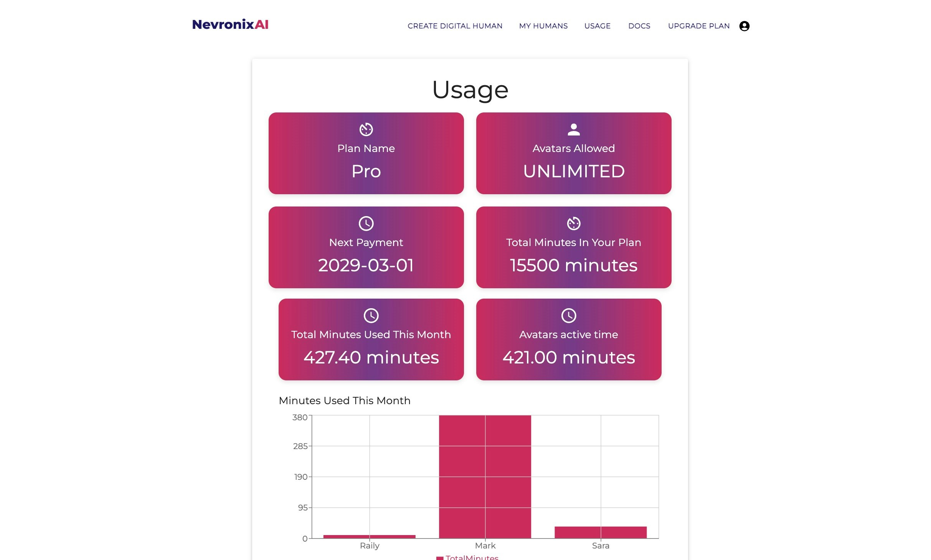This screenshot has height=560, width=931.
Task: Click the Avatars active time clock icon
Action: point(568,316)
